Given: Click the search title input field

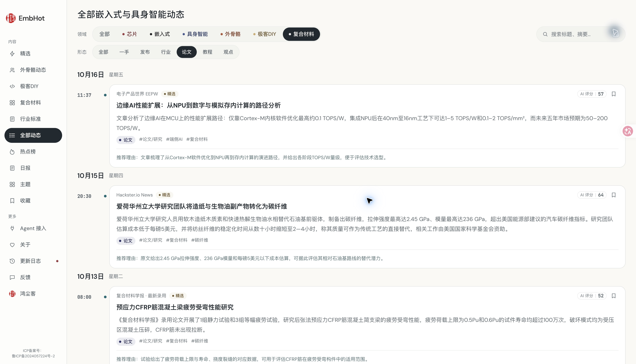Looking at the screenshot, I should pos(581,34).
